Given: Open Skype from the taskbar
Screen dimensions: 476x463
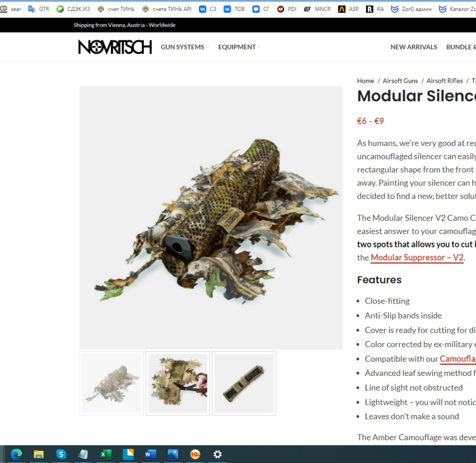Looking at the screenshot, I should (61, 454).
